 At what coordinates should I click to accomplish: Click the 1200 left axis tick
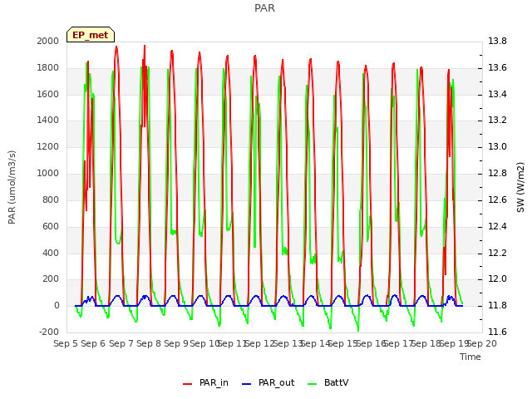48,147
